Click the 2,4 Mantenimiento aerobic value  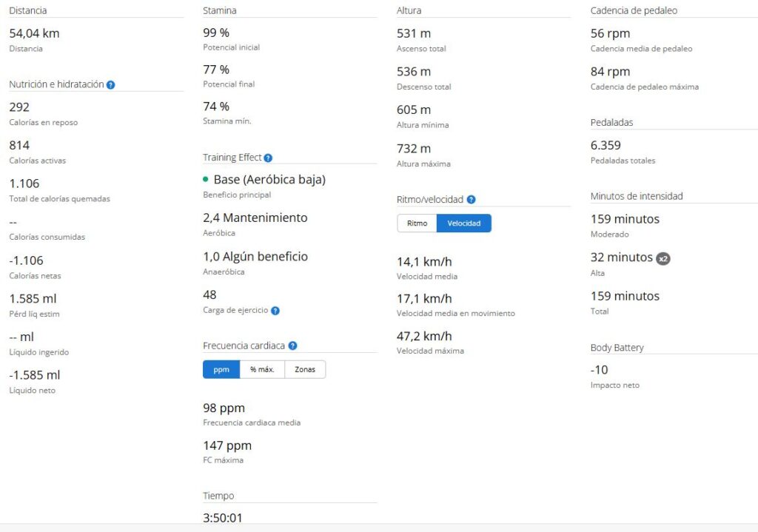255,218
